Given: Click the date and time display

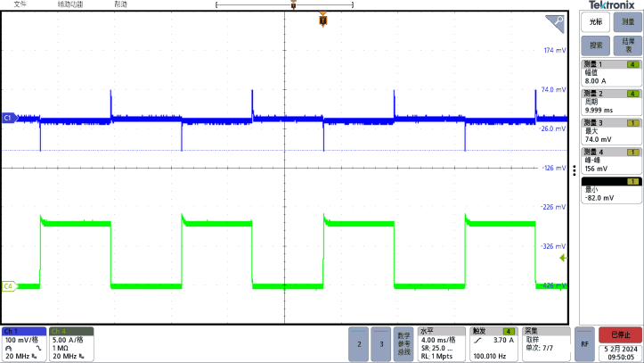Looking at the screenshot, I should (621, 353).
